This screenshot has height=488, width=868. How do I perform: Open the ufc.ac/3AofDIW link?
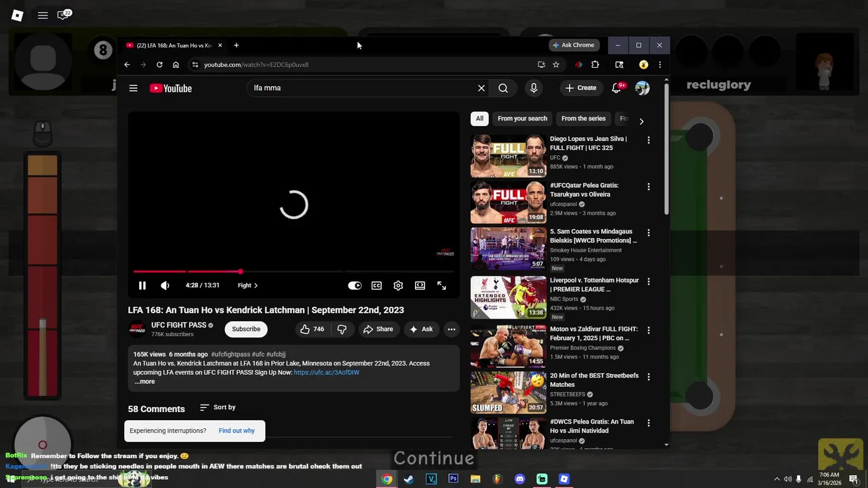[326, 373]
